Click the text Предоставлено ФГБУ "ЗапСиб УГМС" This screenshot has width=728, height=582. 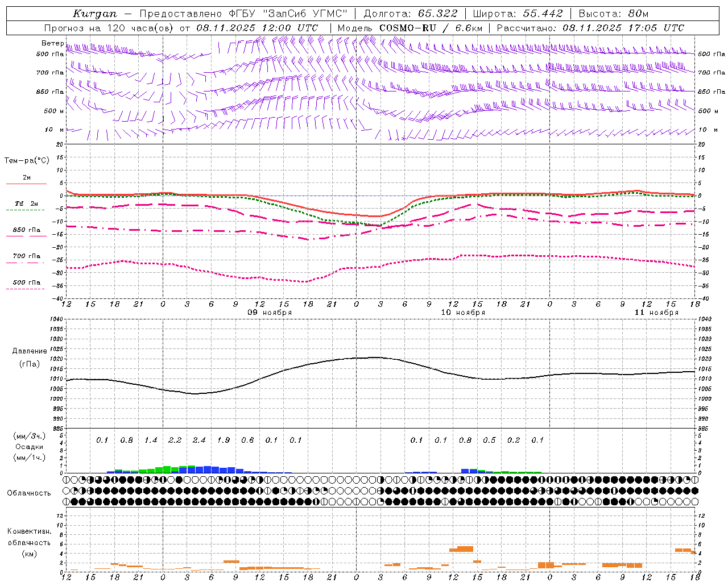[x=243, y=14]
